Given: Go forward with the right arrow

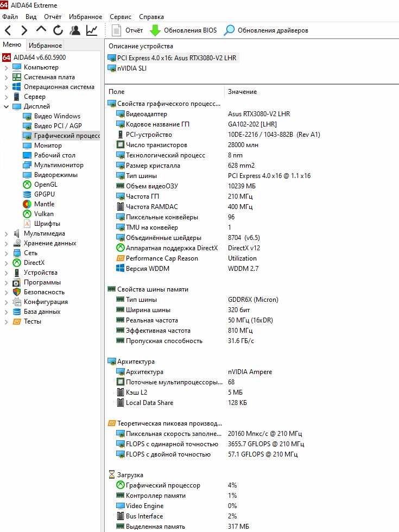Looking at the screenshot, I should click(24, 30).
